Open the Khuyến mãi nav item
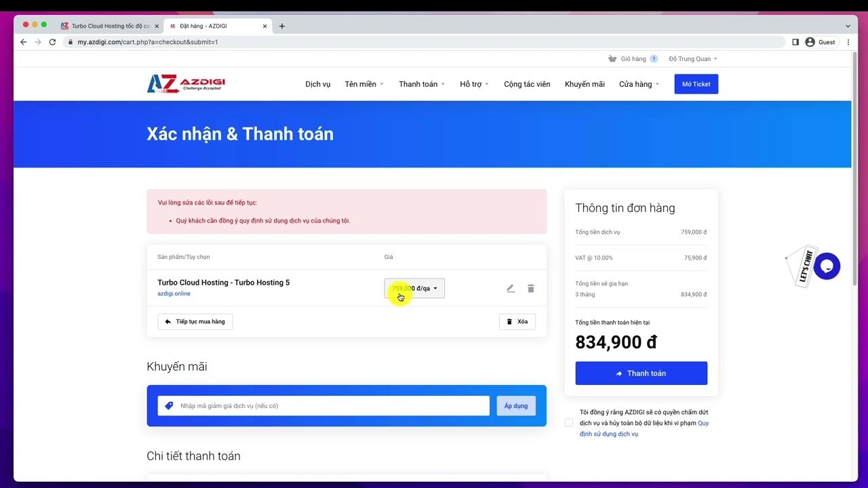Viewport: 868px width, 488px height. click(585, 84)
